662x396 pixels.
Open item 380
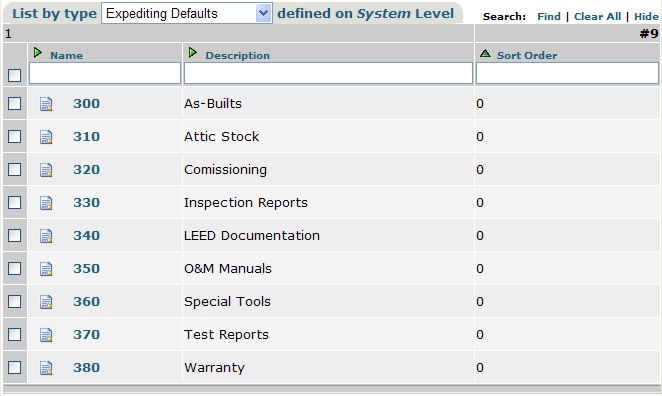click(87, 368)
